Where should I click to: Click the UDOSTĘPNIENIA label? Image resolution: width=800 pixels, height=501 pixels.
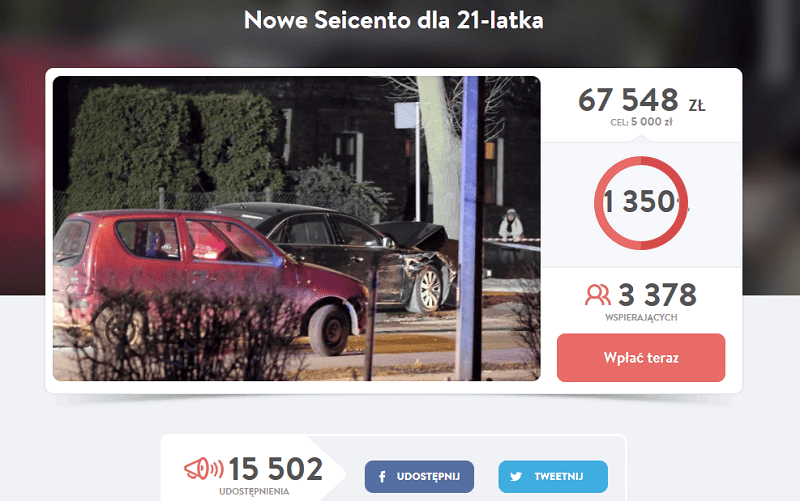(254, 491)
